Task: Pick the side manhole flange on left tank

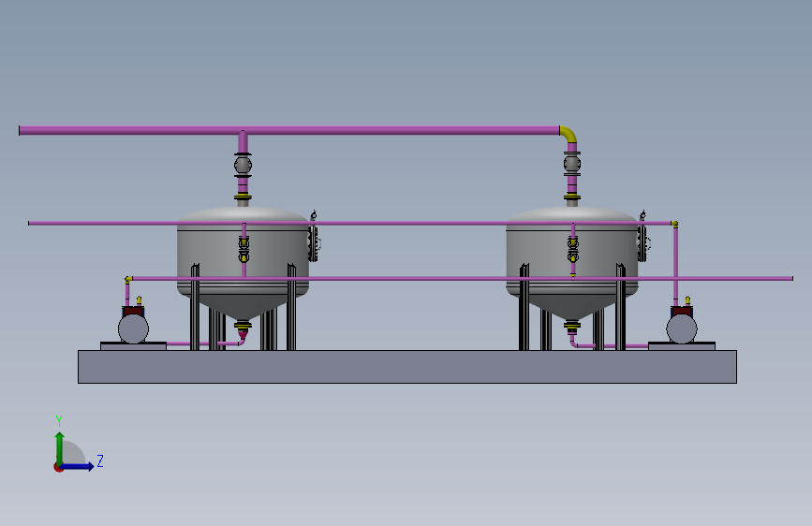Action: [313, 243]
